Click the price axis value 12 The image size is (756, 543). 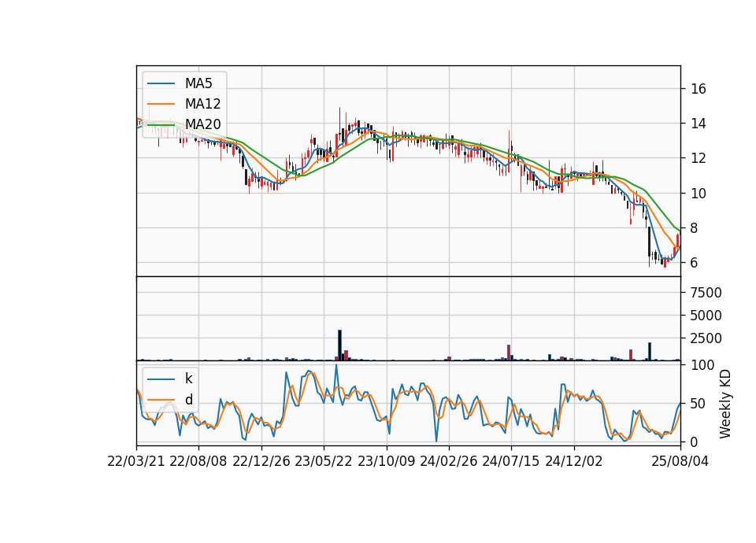pos(698,158)
